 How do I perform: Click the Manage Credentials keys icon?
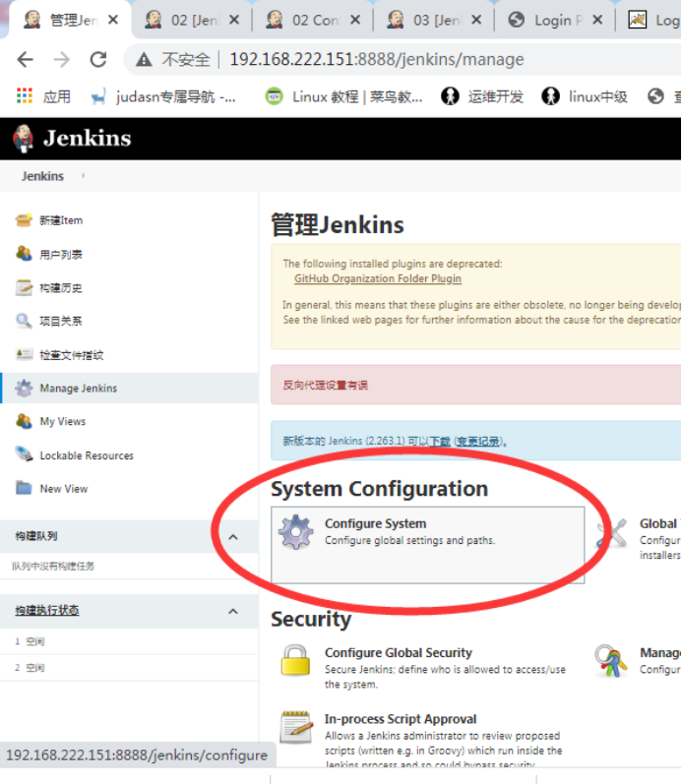(x=611, y=661)
